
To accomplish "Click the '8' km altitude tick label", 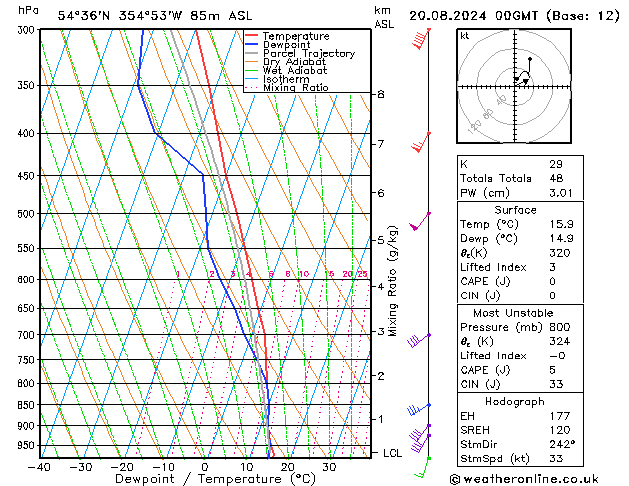I will [x=380, y=94].
